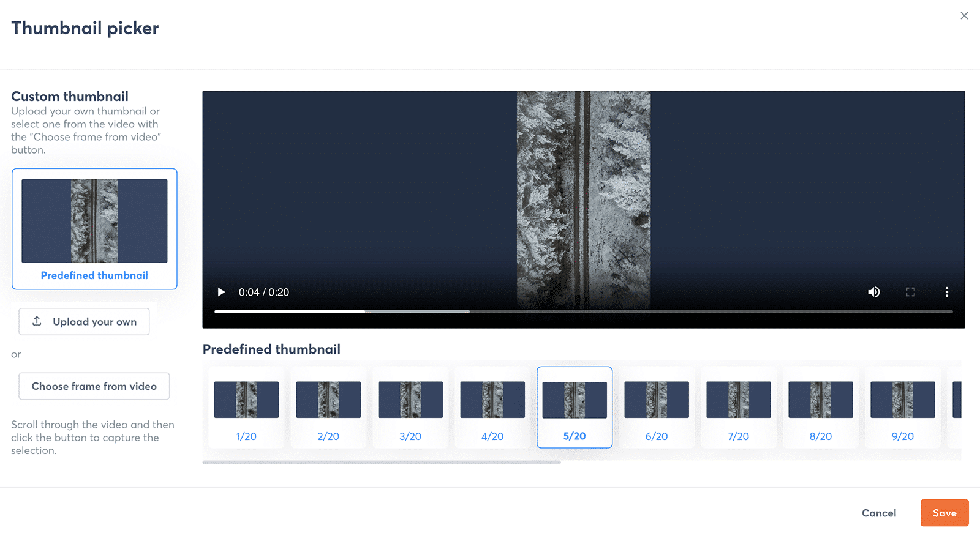Screen dimensions: 980x533
Task: Select the Predefined thumbnail card
Action: pyautogui.click(x=94, y=229)
